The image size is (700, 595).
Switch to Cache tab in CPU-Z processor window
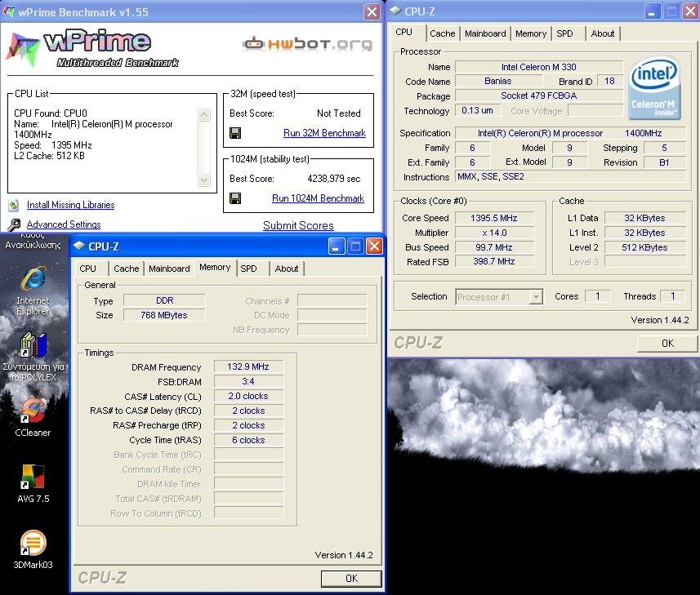click(442, 33)
